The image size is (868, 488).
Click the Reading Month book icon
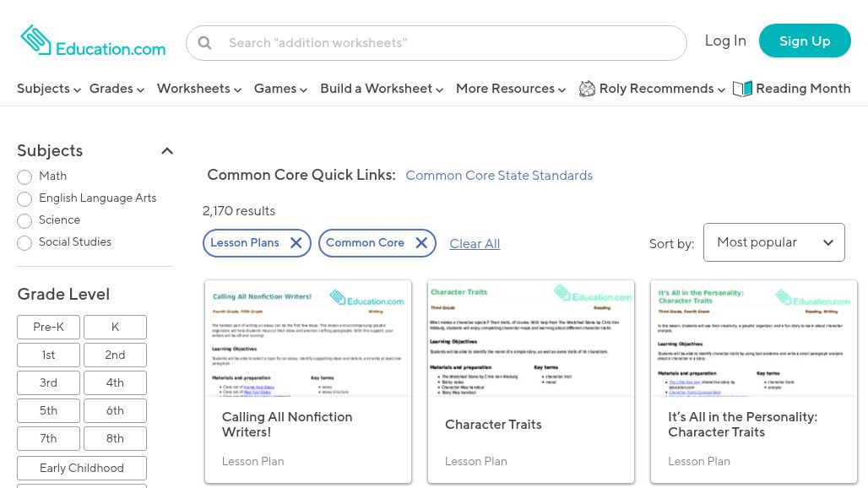pyautogui.click(x=742, y=89)
